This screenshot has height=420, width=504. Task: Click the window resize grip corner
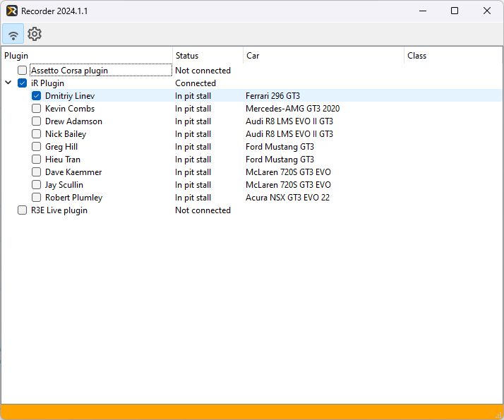coord(498,415)
